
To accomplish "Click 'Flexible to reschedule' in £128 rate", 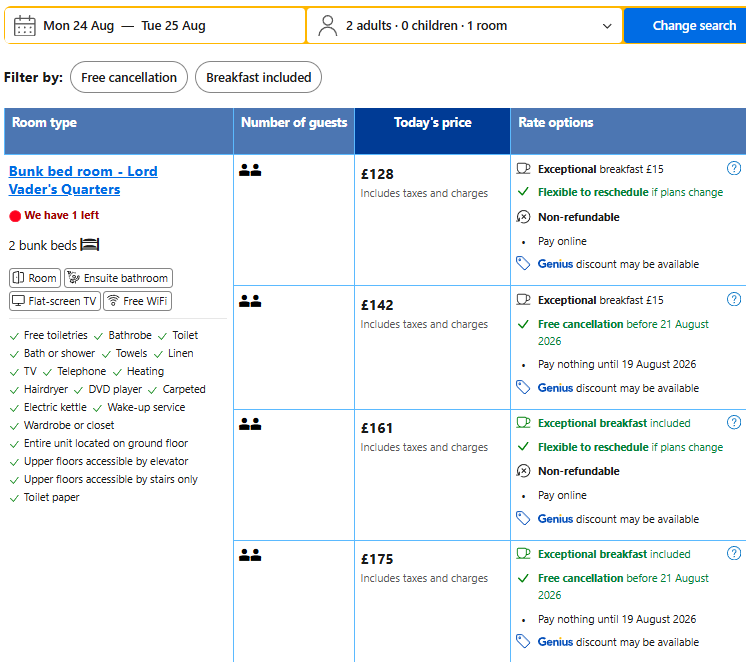I will [593, 192].
